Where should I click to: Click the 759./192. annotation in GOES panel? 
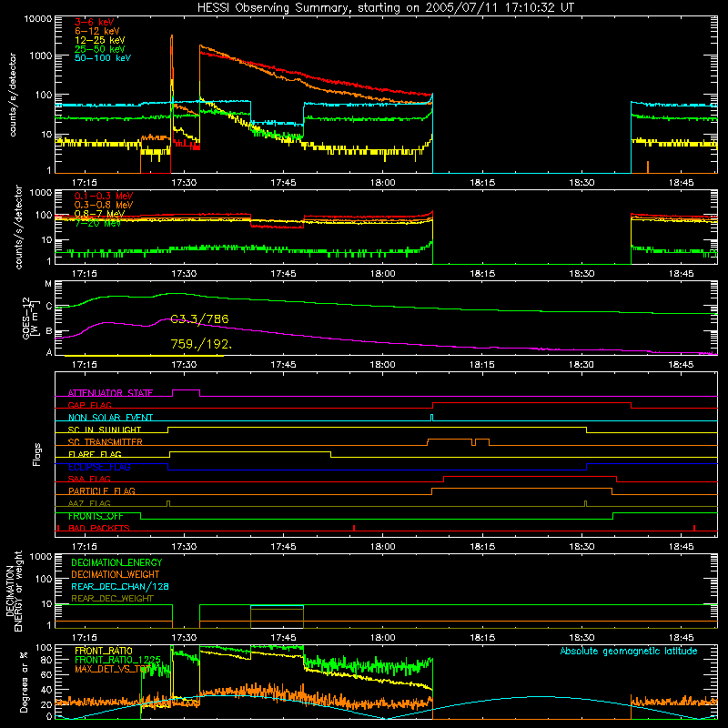coord(201,344)
